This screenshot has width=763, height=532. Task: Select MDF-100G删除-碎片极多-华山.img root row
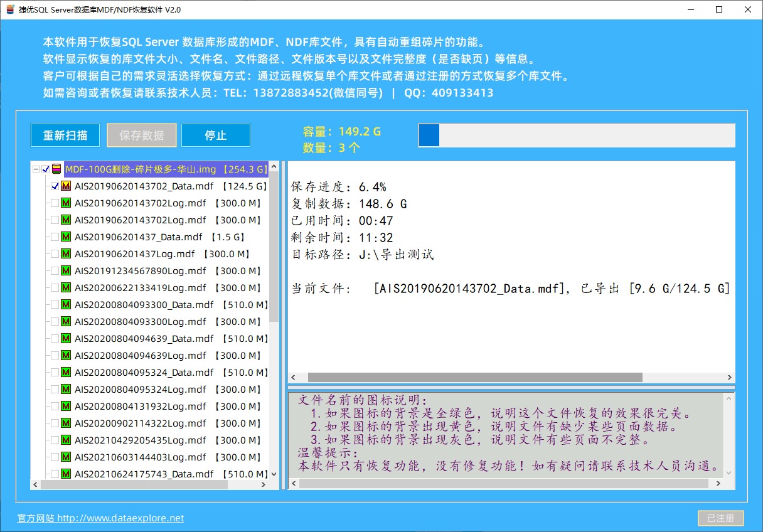pyautogui.click(x=166, y=169)
